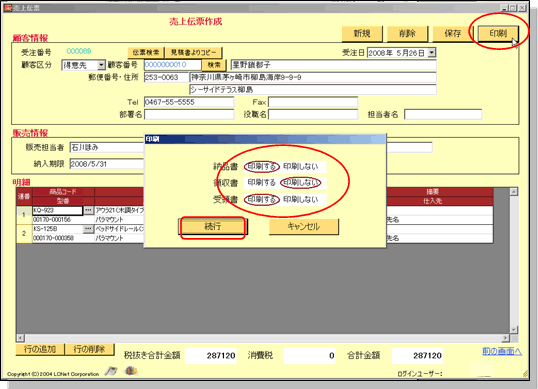
Task: Select 印刷しない for 納品書
Action: [301, 166]
